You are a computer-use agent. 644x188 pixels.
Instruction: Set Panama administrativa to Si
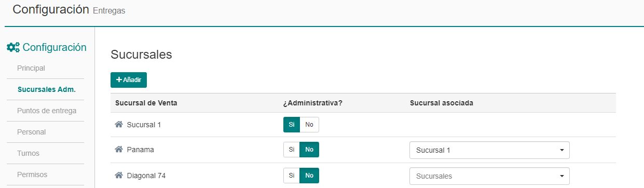tap(292, 150)
